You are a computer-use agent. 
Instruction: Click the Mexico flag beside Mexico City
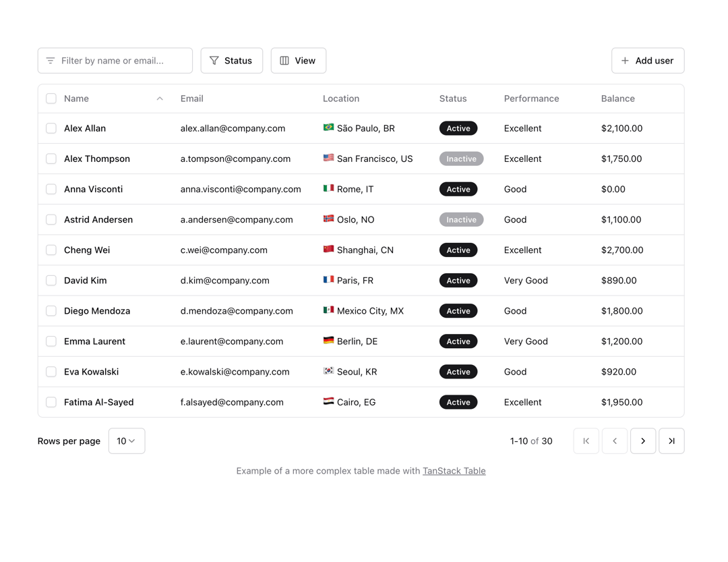pyautogui.click(x=328, y=310)
